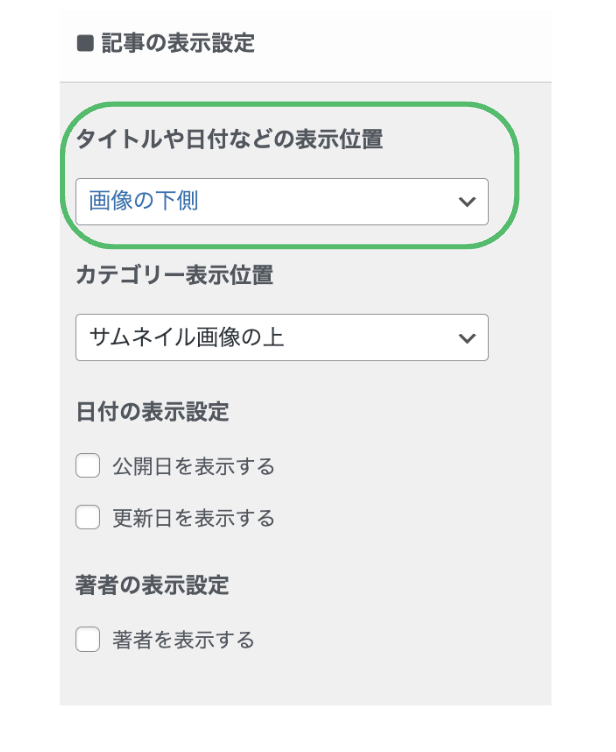Click the square icon beside 記事の表示設定

[x=85, y=44]
